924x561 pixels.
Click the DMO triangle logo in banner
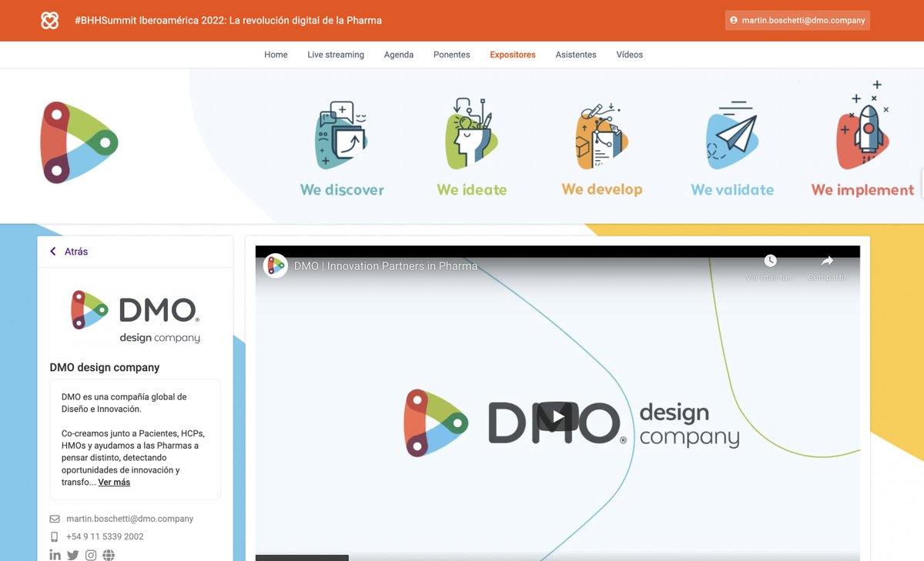(79, 142)
